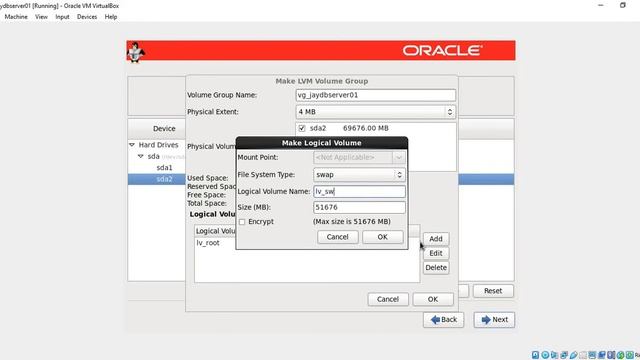The image size is (640, 360).
Task: Click the optical drive status icon
Action: pyautogui.click(x=545, y=355)
